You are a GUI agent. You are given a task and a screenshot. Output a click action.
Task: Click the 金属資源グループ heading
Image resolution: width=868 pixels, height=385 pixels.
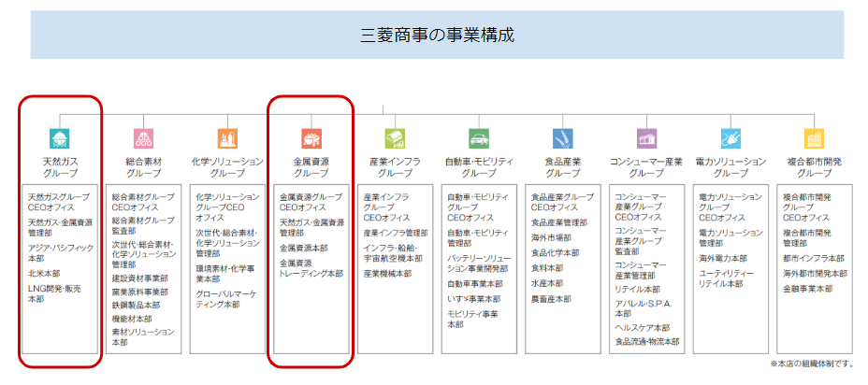point(311,167)
